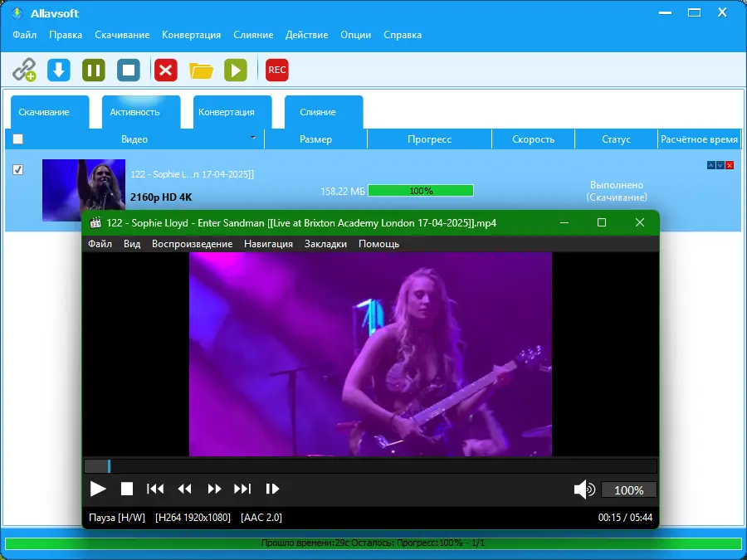Pause download with green pause icon
747x560 pixels.
[x=94, y=70]
